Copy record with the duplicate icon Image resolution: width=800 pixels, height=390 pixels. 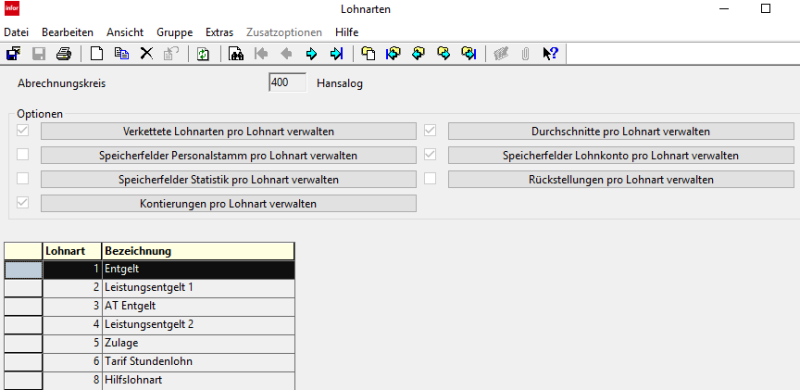121,54
